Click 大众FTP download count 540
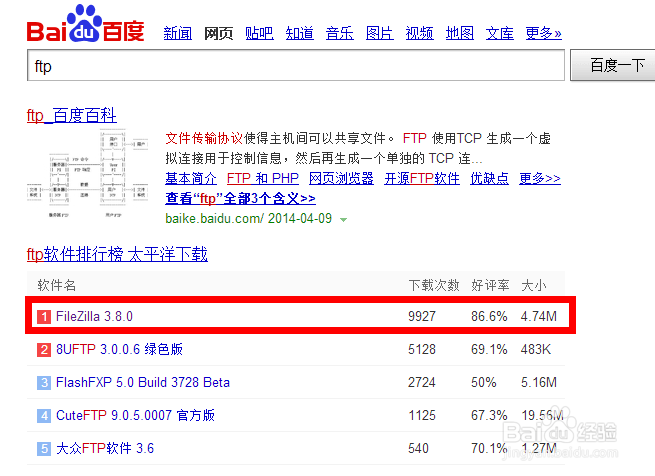 (x=419, y=448)
